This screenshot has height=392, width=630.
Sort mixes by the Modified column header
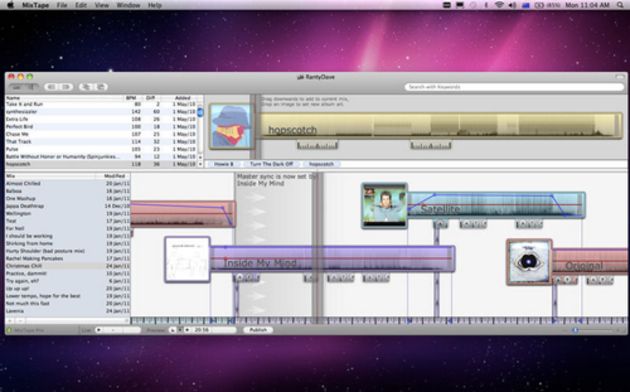[114, 176]
